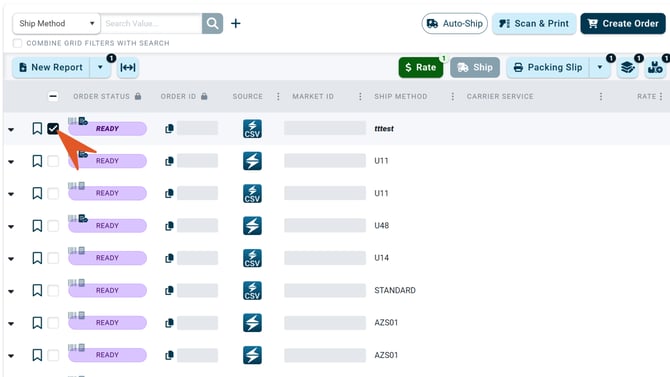Sort by Carrier Service column header
Screen dimensions: 670x377
coord(500,96)
